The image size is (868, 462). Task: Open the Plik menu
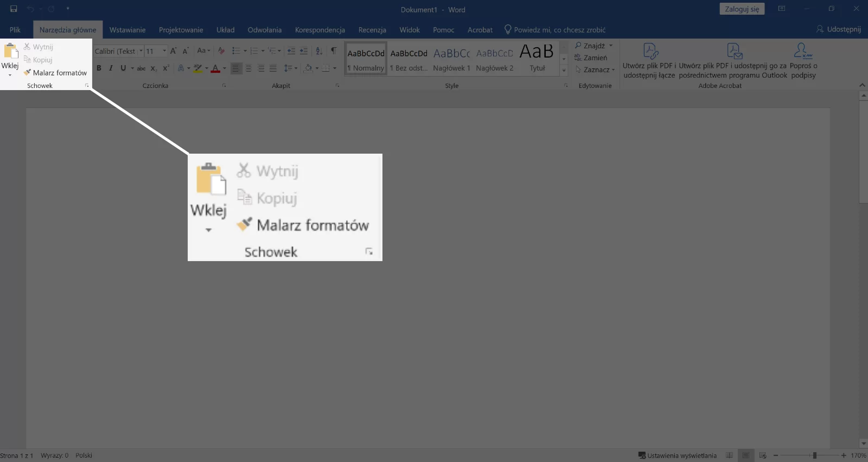coord(15,30)
